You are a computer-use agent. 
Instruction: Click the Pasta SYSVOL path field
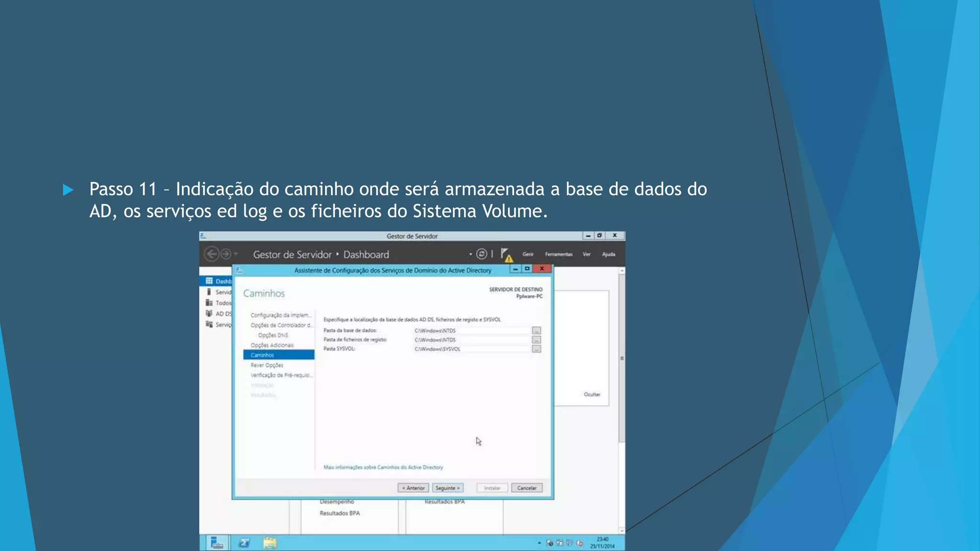pos(472,349)
